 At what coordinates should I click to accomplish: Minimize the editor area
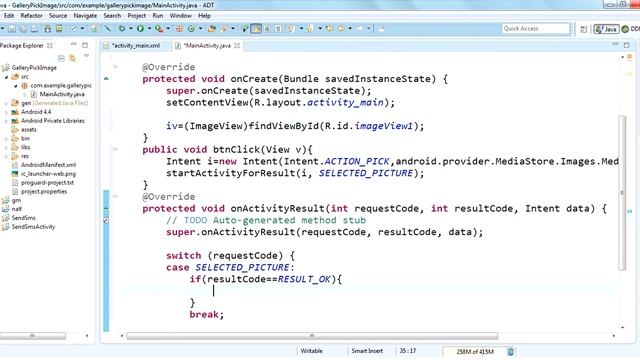[x=615, y=44]
